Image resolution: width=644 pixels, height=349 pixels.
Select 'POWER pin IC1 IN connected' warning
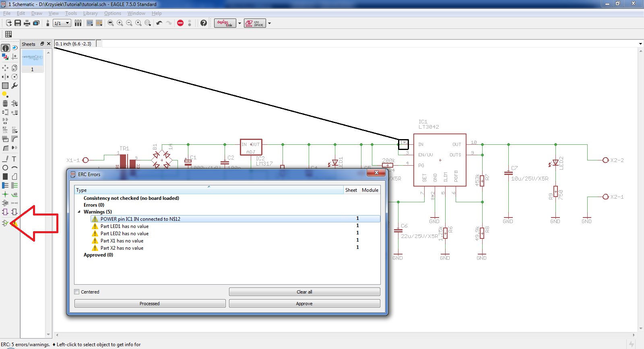[x=235, y=219]
